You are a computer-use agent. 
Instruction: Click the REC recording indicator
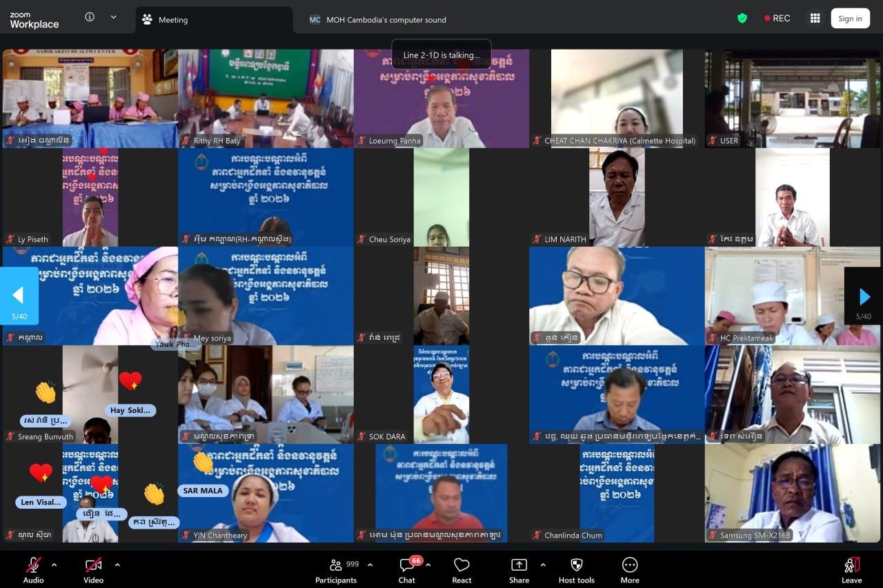[x=777, y=19]
